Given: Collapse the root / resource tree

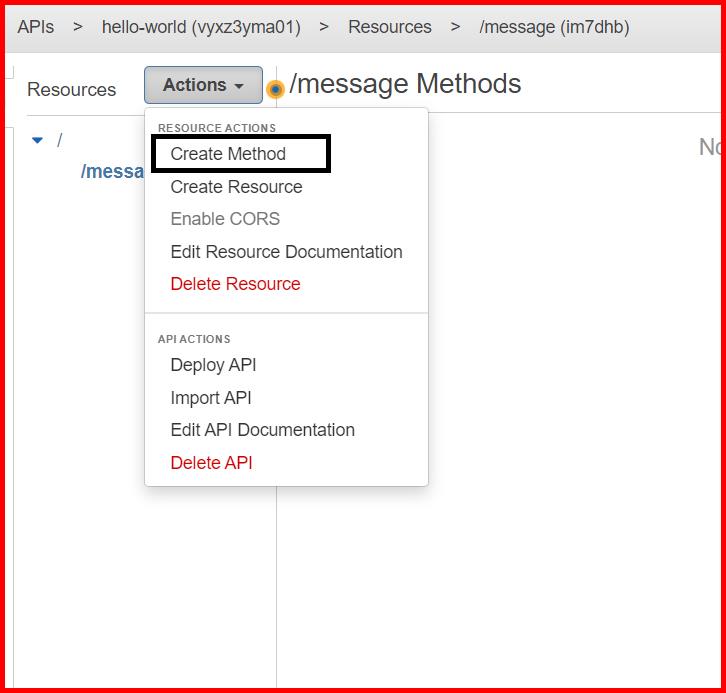Looking at the screenshot, I should tap(38, 140).
